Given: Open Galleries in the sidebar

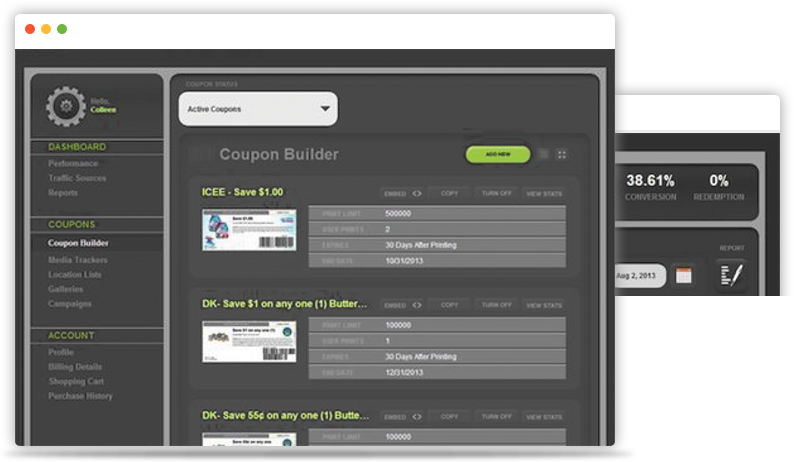Looking at the screenshot, I should [x=65, y=289].
